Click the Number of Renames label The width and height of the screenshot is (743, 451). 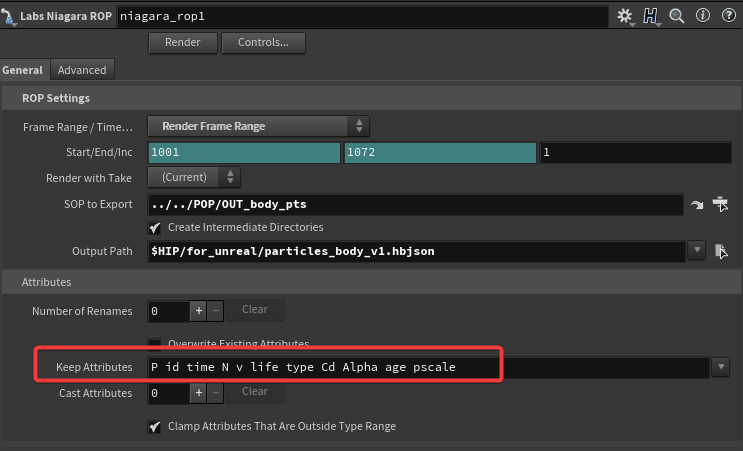pyautogui.click(x=82, y=311)
